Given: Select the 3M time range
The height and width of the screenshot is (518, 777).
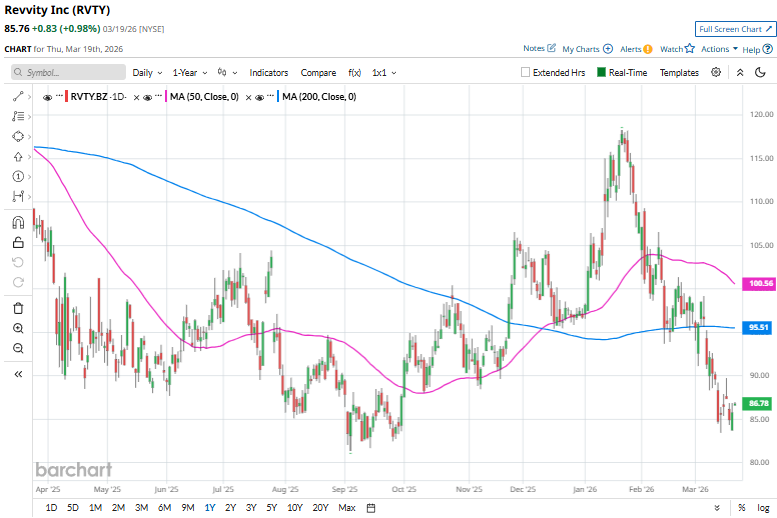Looking at the screenshot, I should point(142,508).
